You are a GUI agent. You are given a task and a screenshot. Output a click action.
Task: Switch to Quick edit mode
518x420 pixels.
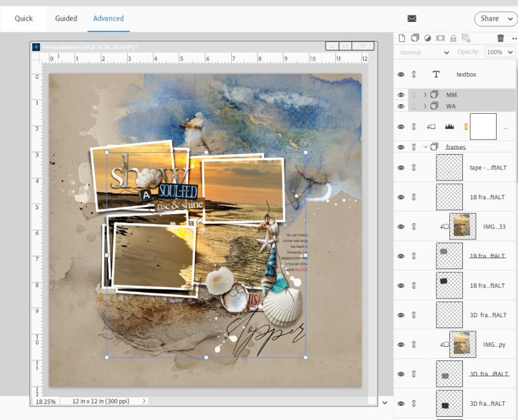[x=23, y=19]
